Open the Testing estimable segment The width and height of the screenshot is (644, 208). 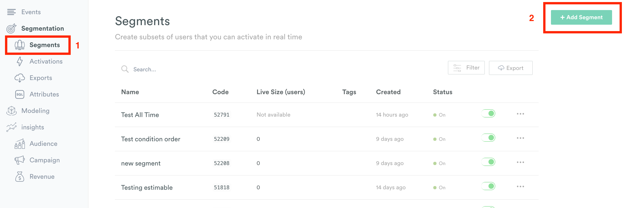click(x=147, y=188)
